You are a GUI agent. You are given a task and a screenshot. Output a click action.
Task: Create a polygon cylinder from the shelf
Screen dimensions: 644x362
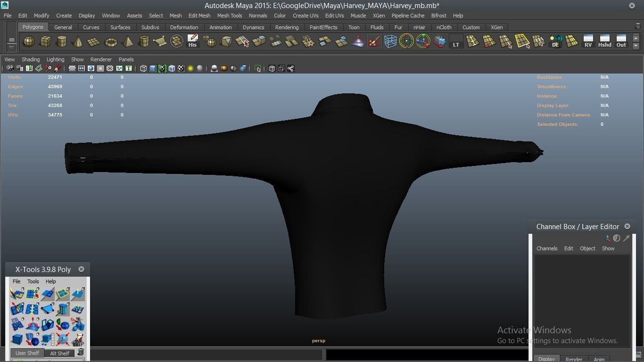pos(62,41)
